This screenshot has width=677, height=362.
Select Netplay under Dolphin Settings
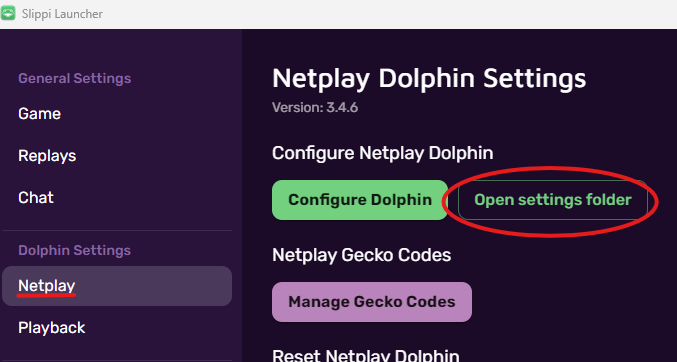click(x=117, y=286)
